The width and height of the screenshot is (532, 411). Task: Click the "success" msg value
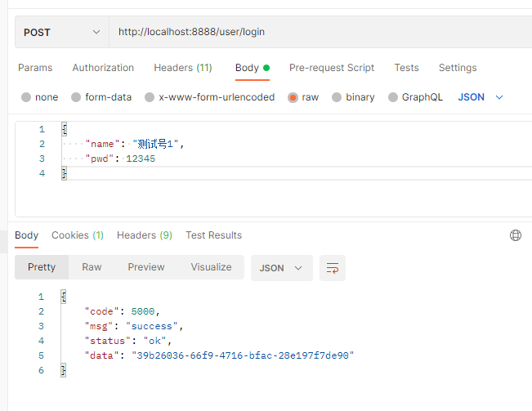pos(152,326)
